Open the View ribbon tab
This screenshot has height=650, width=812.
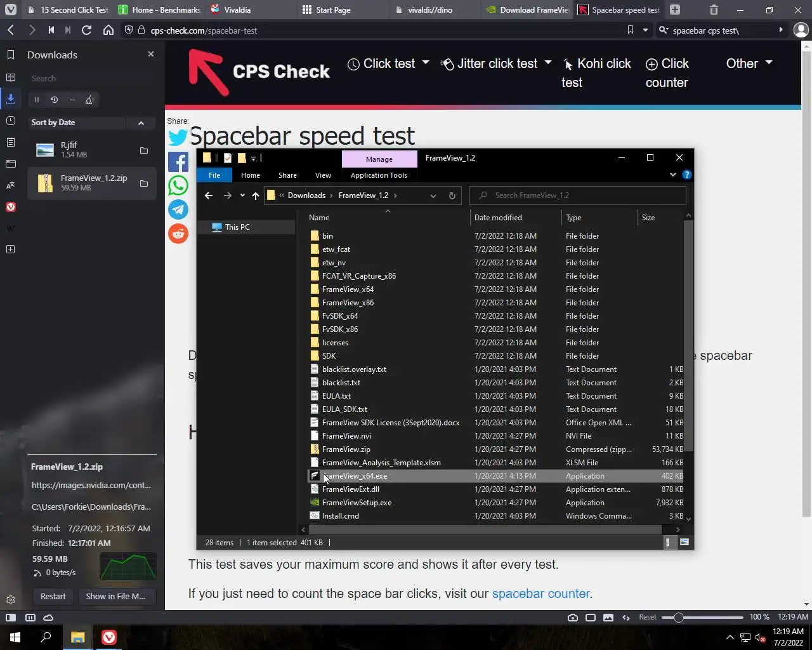[323, 175]
